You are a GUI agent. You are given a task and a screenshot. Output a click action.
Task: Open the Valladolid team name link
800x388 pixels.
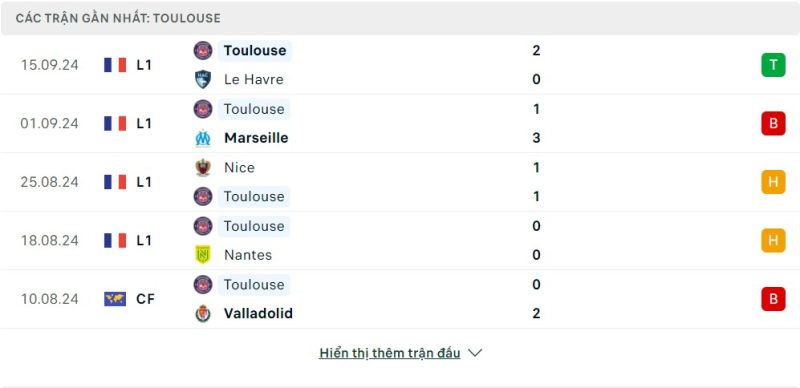pos(258,313)
